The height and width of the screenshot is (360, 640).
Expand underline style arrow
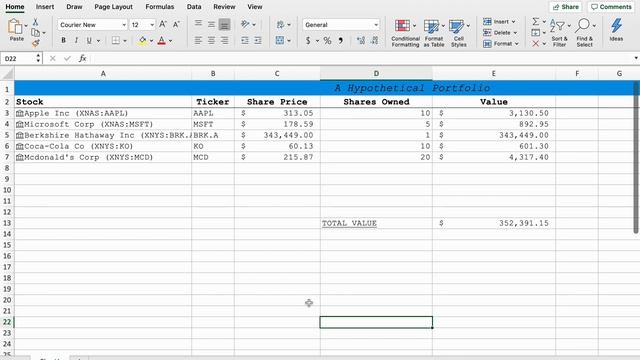[98, 41]
